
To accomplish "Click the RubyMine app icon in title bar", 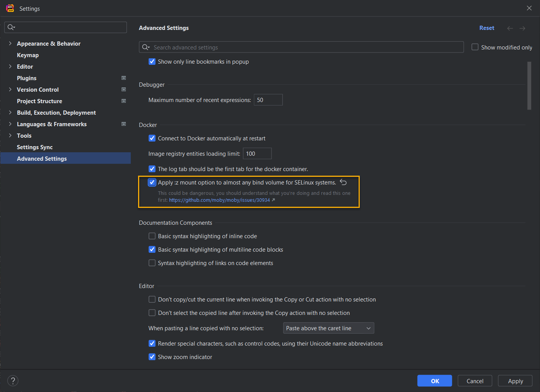I will (10, 8).
